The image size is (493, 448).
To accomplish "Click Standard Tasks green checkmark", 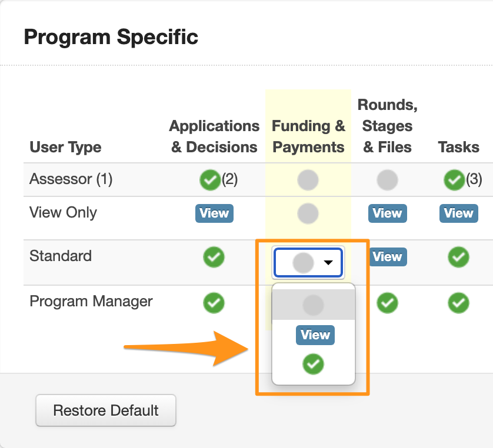I will tap(458, 257).
